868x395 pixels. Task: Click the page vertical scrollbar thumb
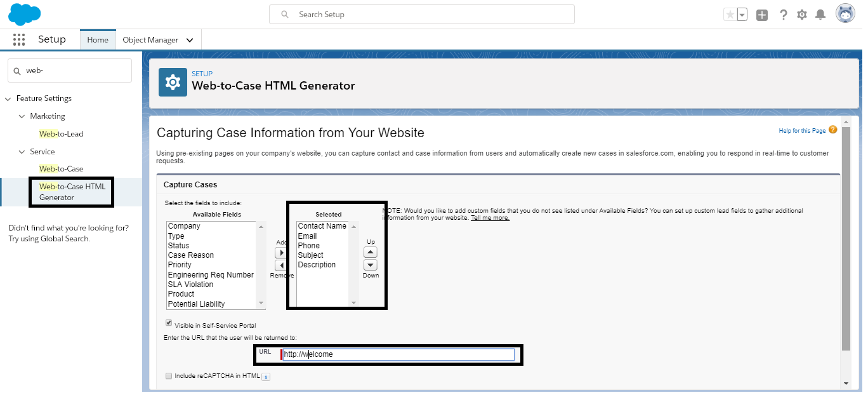[846, 238]
